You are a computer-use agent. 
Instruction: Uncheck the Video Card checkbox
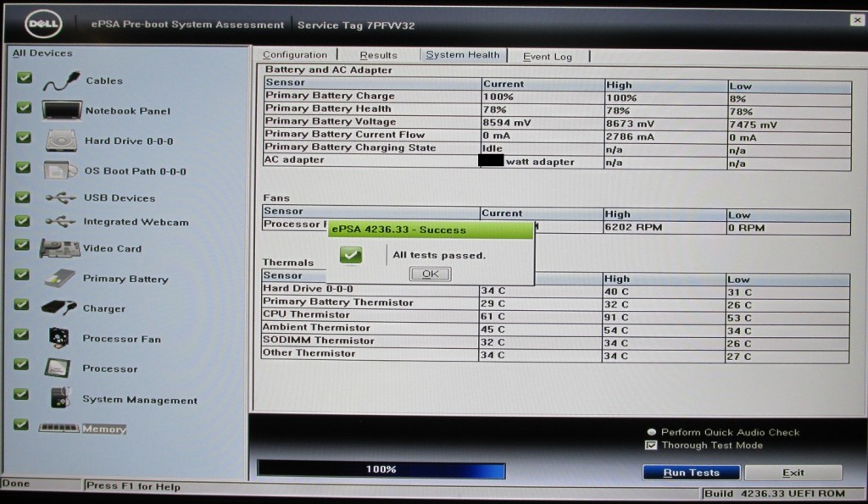tap(22, 245)
